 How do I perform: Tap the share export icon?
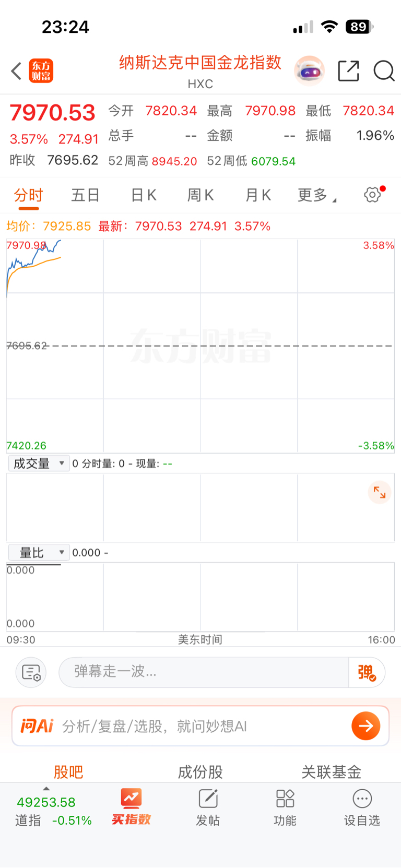coord(348,71)
